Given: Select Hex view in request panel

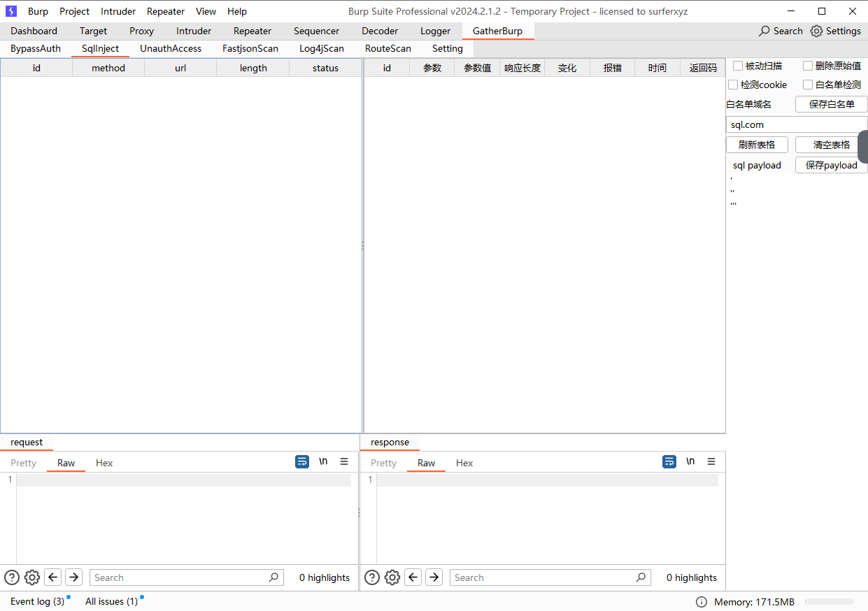Looking at the screenshot, I should coord(104,463).
